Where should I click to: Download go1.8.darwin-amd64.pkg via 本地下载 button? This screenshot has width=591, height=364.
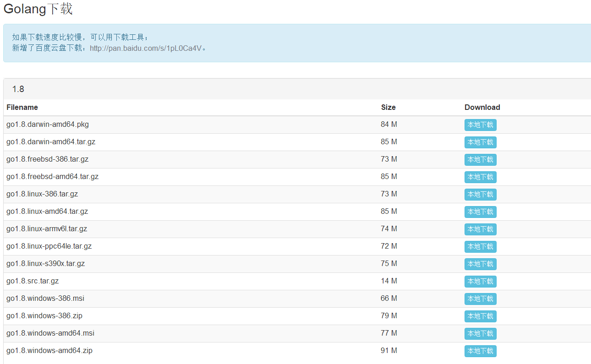[x=480, y=125]
